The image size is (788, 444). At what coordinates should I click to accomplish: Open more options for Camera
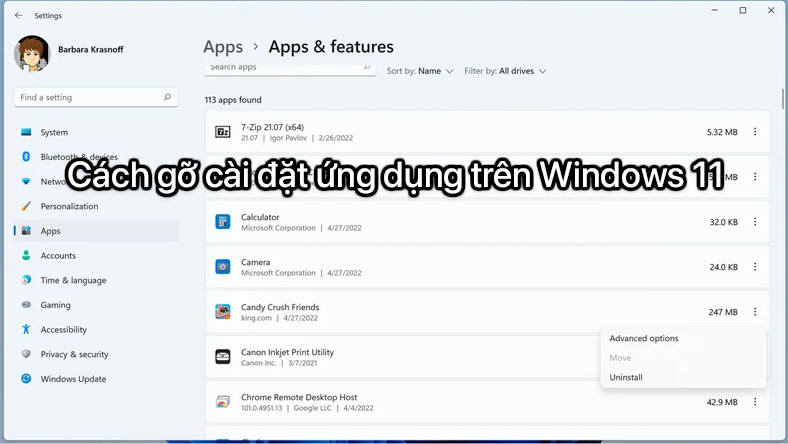tap(755, 267)
